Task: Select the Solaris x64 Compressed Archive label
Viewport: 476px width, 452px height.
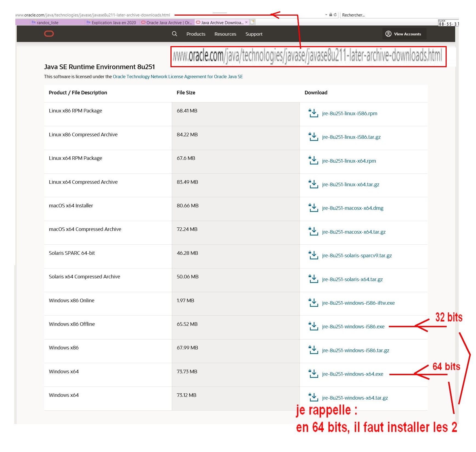Action: (x=84, y=276)
